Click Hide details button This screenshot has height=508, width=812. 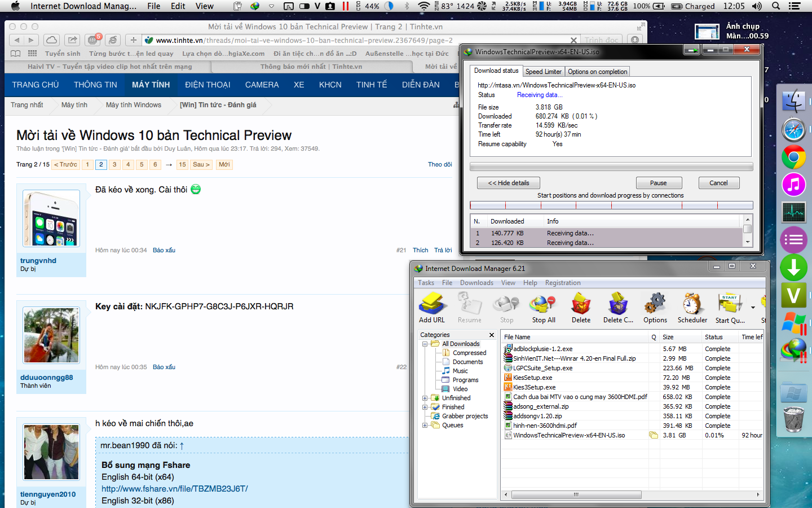coord(509,183)
